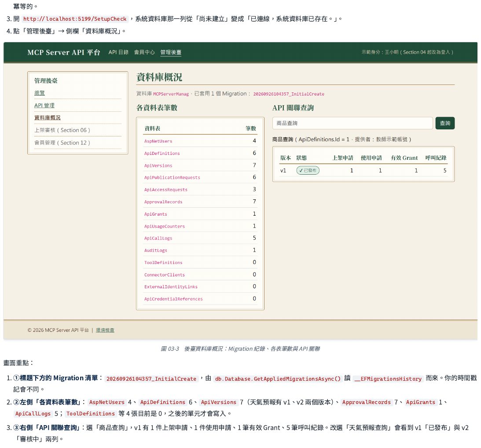Click the 管理後臺 sidebar panel title

click(x=46, y=81)
